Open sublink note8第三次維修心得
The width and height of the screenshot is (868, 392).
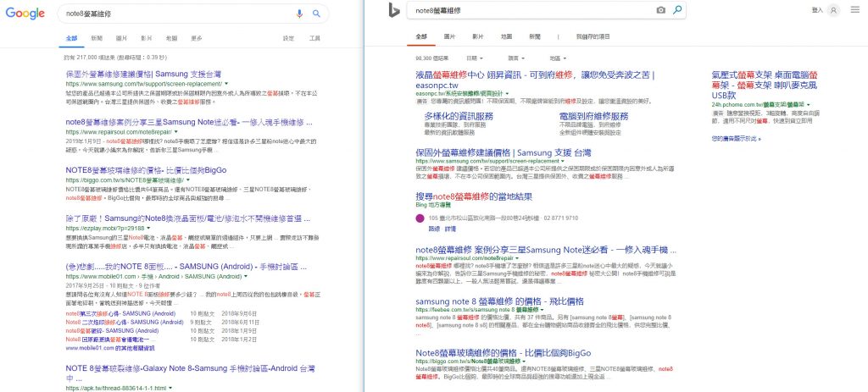tap(120, 313)
